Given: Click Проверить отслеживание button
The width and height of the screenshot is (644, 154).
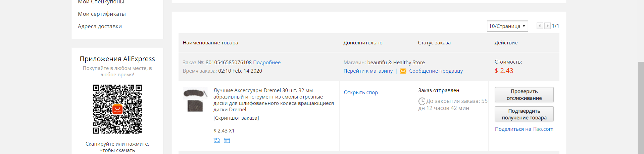Looking at the screenshot, I should 524,95.
